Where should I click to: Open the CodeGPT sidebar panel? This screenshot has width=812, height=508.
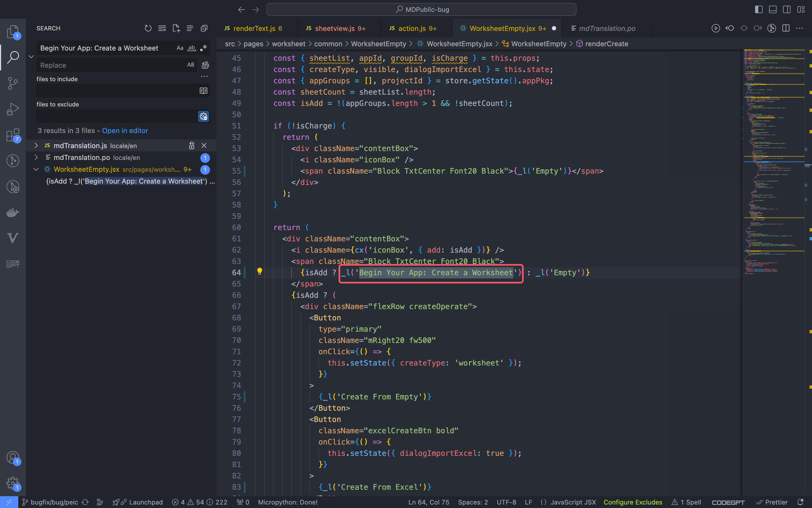[x=13, y=264]
